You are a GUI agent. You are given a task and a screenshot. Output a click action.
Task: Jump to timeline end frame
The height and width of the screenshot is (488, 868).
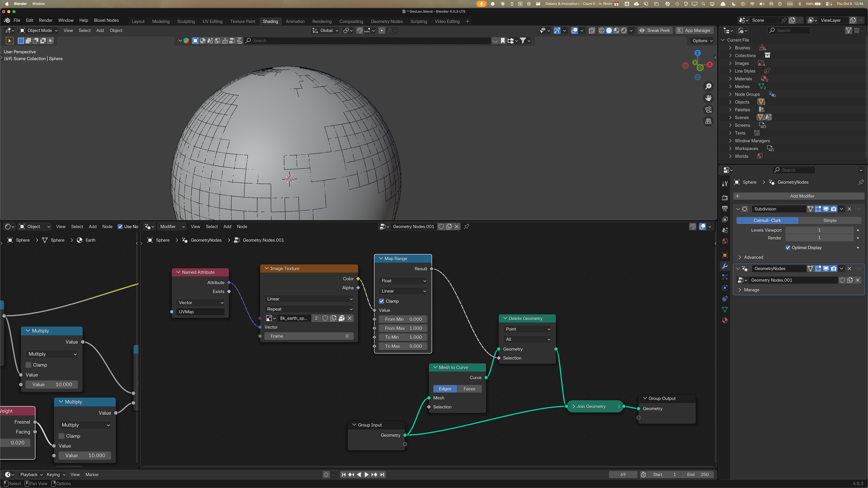tap(382, 475)
